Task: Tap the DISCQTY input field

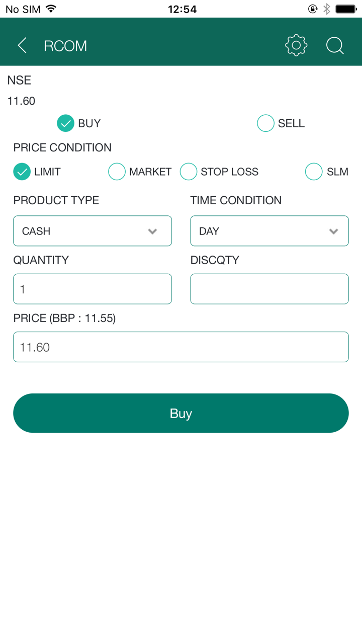Action: [x=269, y=289]
